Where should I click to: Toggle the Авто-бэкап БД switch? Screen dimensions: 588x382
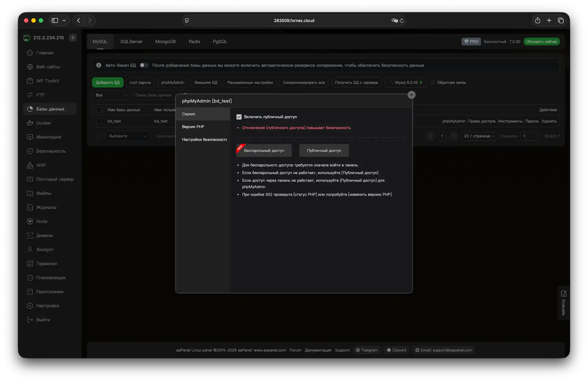coord(144,65)
